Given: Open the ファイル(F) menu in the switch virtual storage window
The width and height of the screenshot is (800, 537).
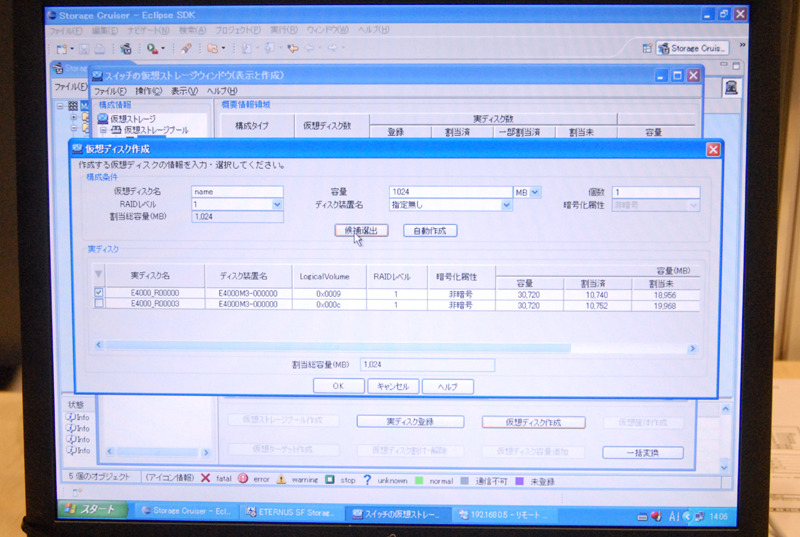Looking at the screenshot, I should (x=110, y=91).
